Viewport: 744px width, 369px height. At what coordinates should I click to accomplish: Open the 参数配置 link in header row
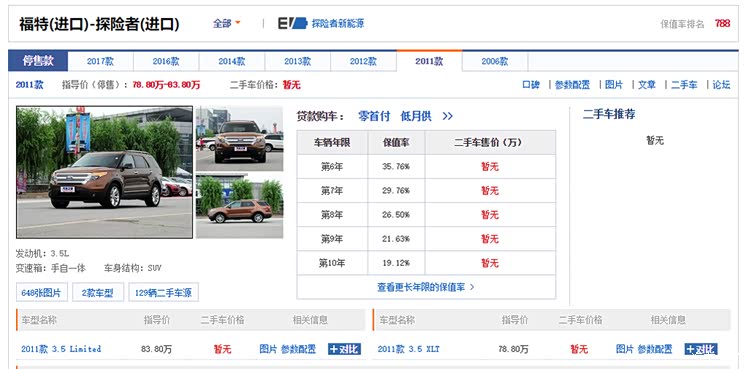572,85
